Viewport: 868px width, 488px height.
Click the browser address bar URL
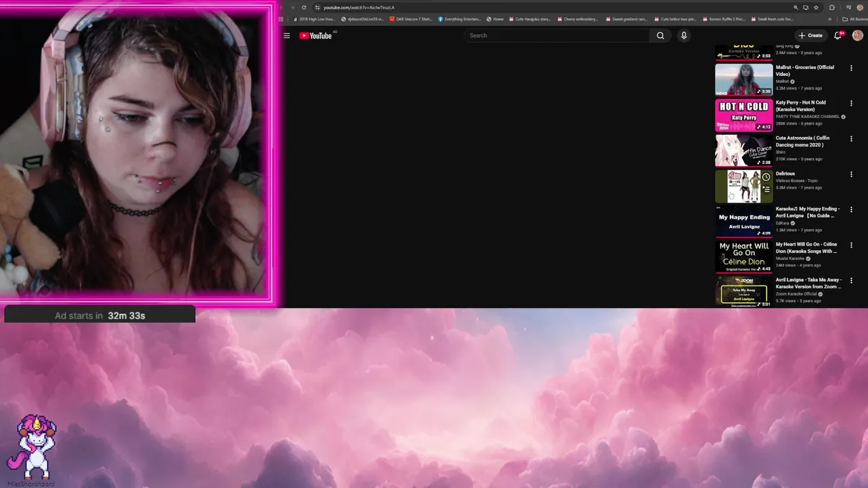pyautogui.click(x=359, y=7)
